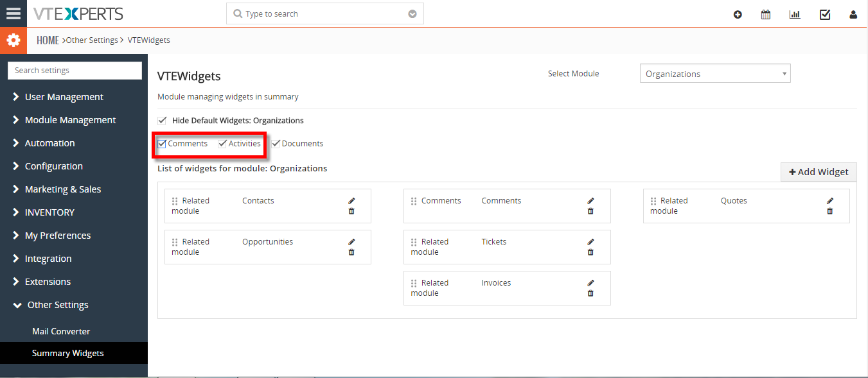This screenshot has width=868, height=378.
Task: Open the user profile icon
Action: (853, 15)
